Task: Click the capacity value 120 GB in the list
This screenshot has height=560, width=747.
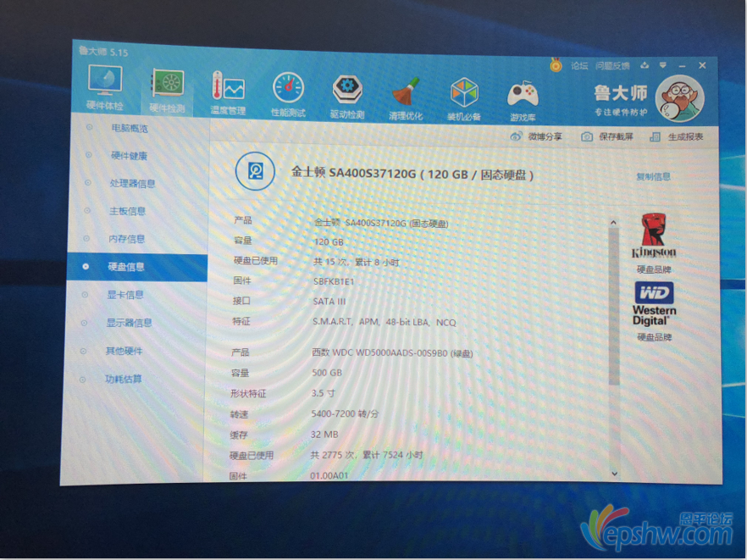Action: tap(329, 241)
